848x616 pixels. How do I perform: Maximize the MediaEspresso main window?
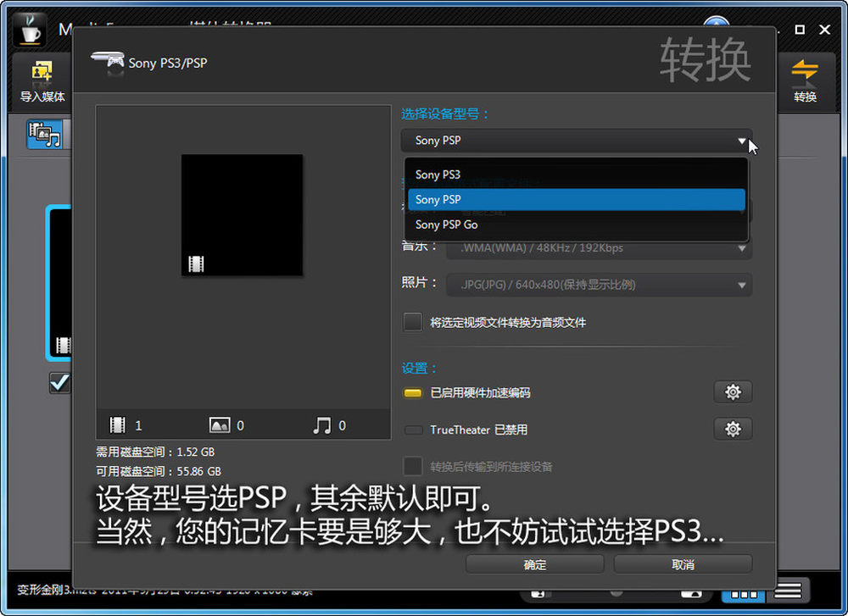coord(800,30)
